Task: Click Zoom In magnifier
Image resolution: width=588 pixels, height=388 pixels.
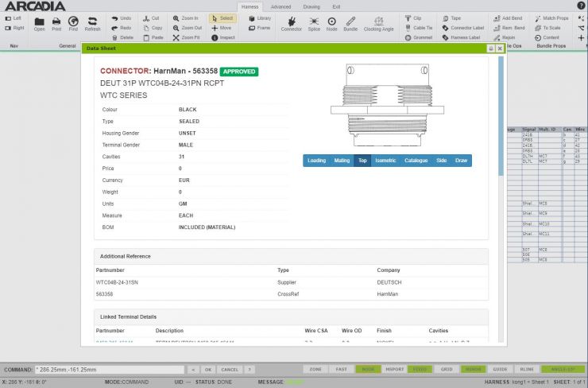Action: click(x=185, y=18)
